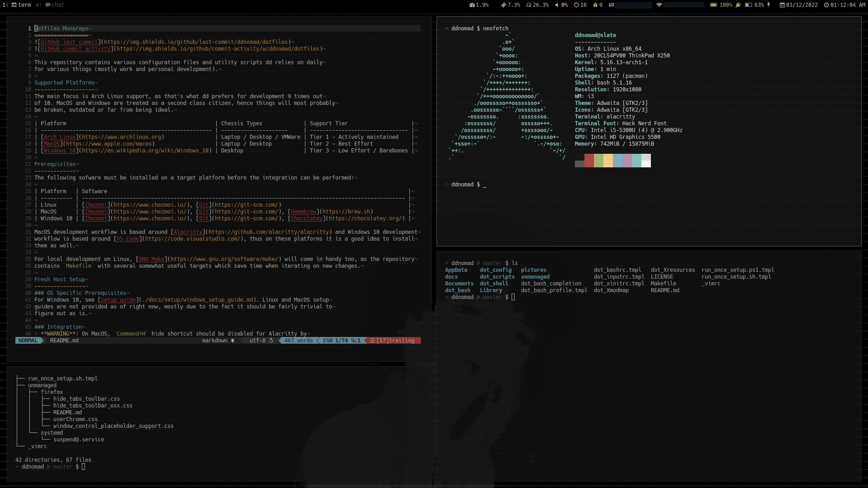The height and width of the screenshot is (488, 868).
Task: Click the Terminal Font: Hack Nerd Font line
Action: 621,123
